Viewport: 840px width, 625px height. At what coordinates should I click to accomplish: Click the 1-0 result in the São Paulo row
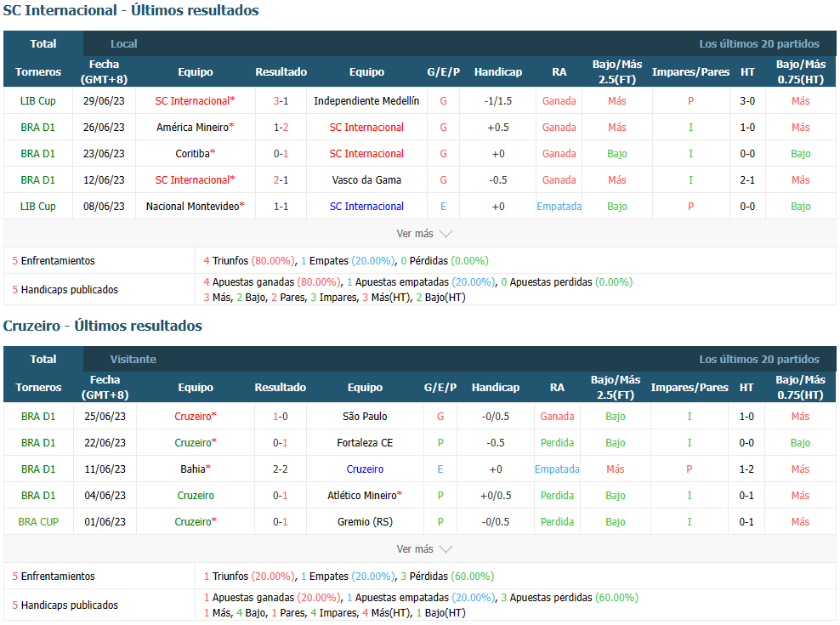tap(281, 416)
